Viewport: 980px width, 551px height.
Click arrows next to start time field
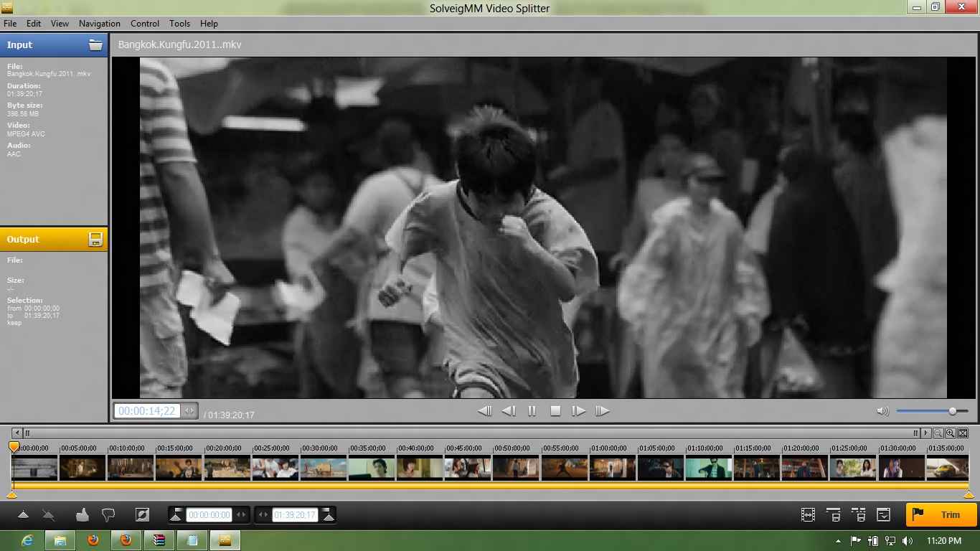tap(242, 515)
